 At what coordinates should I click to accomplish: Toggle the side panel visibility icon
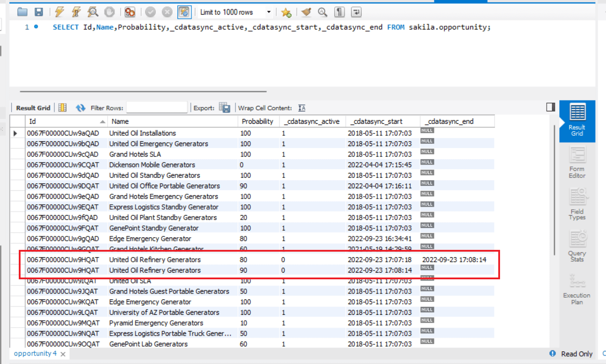pyautogui.click(x=550, y=107)
